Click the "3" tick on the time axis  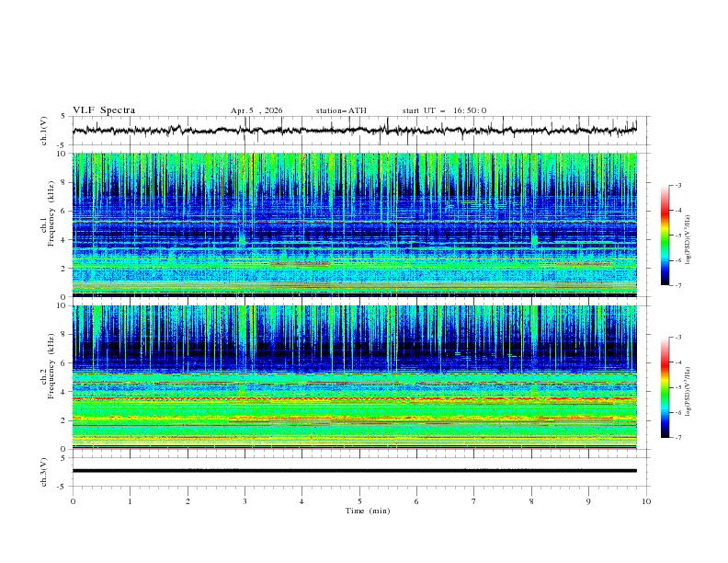(x=245, y=501)
